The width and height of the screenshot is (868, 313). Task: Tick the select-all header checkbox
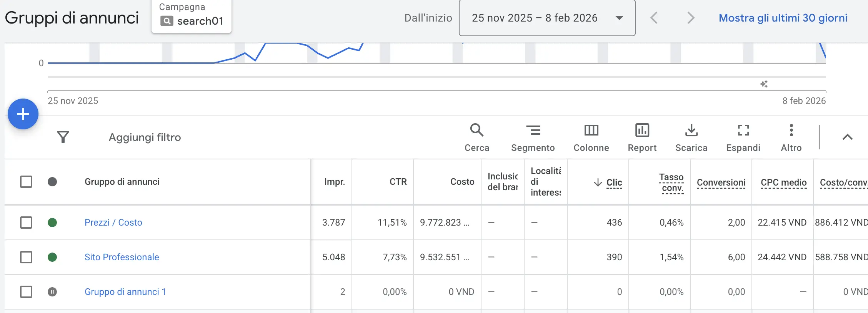coord(26,182)
